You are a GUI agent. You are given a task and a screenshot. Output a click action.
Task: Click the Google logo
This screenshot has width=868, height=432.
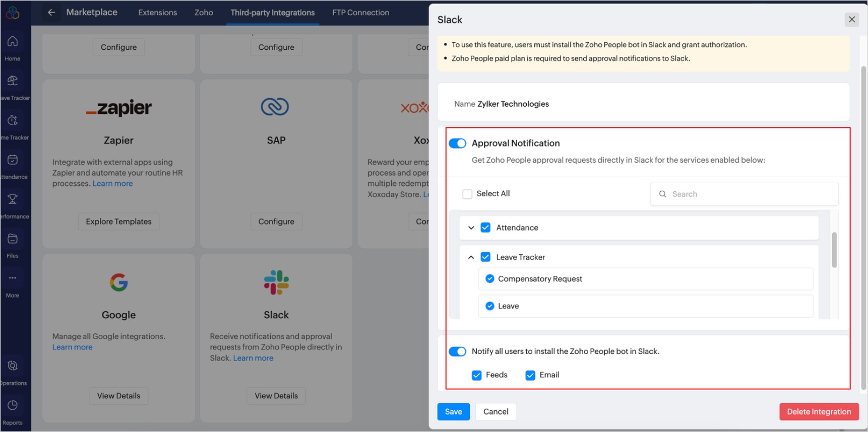click(119, 282)
